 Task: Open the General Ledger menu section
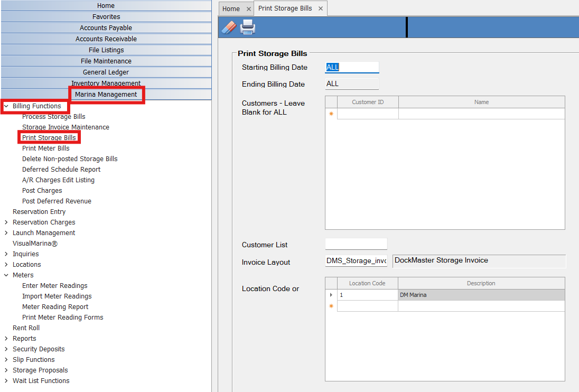(x=106, y=72)
